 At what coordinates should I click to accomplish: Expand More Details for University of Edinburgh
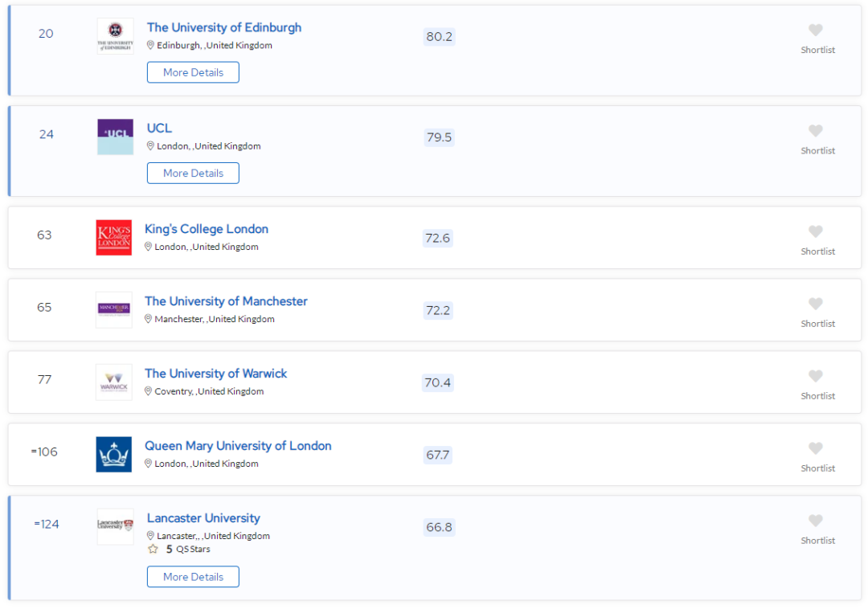click(193, 72)
